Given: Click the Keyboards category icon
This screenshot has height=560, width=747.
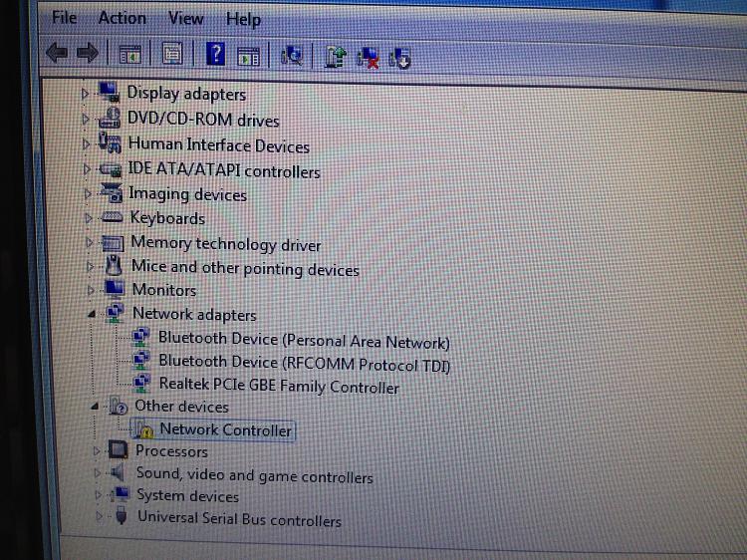Looking at the screenshot, I should pos(113,218).
